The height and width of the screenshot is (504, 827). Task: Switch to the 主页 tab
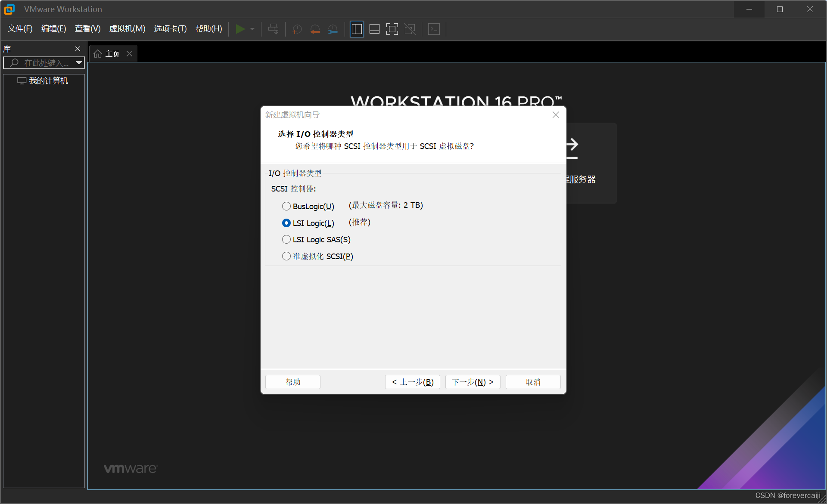click(112, 54)
